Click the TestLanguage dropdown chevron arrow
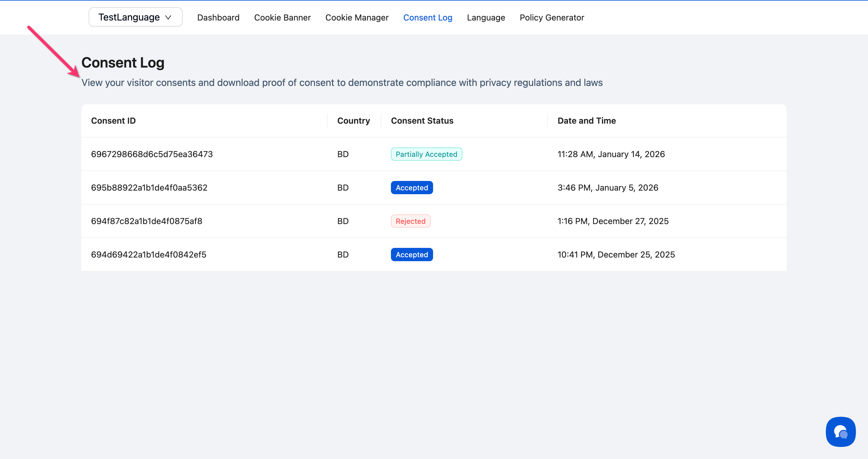Screen dimensions: 868x459 pyautogui.click(x=168, y=17)
